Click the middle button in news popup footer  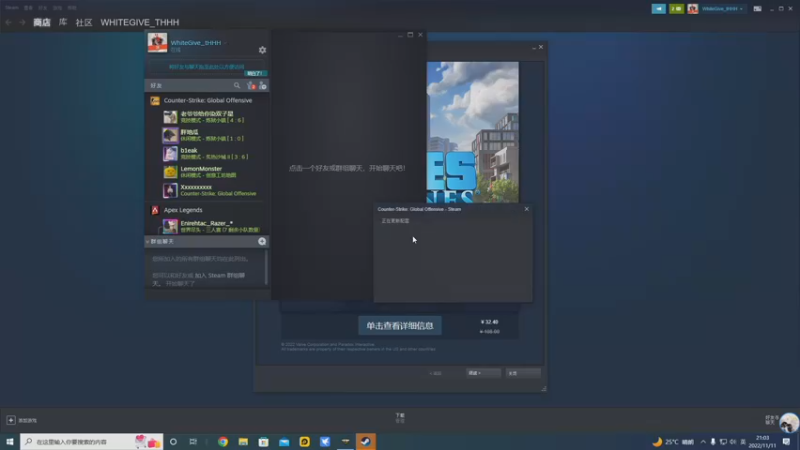[483, 373]
